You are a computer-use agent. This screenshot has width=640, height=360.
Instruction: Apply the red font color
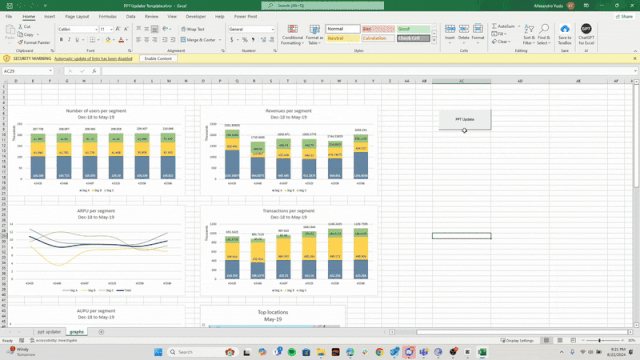click(121, 40)
